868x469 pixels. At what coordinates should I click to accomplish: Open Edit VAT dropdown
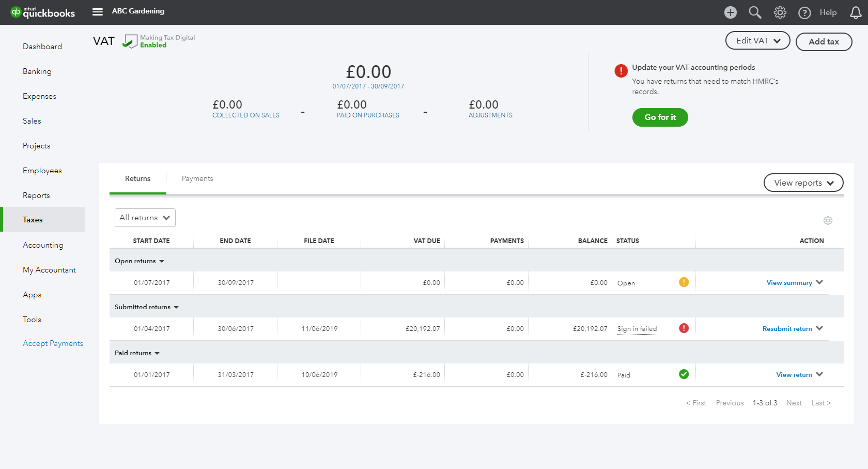click(757, 41)
